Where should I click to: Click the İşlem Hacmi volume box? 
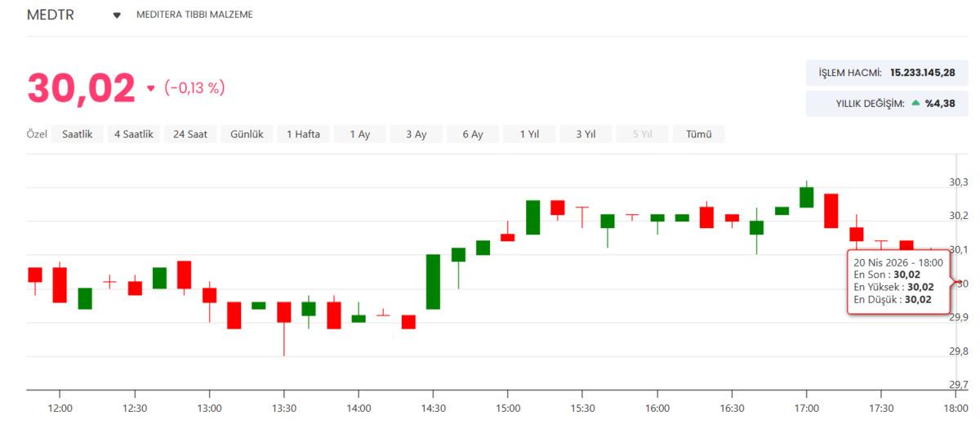pyautogui.click(x=886, y=73)
